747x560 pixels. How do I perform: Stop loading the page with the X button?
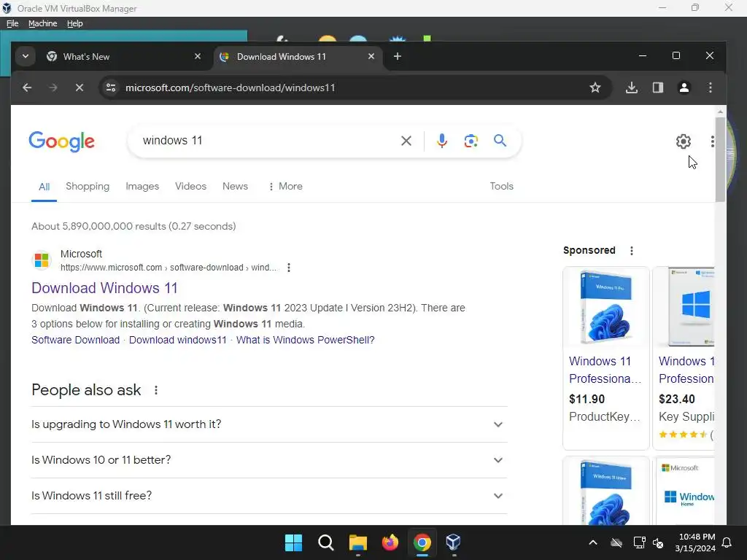(x=79, y=87)
